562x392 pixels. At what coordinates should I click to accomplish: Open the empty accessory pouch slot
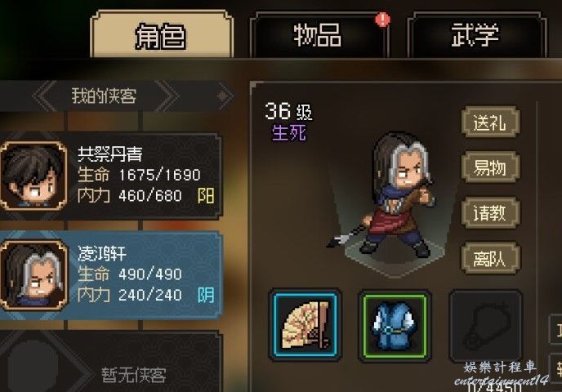point(486,326)
